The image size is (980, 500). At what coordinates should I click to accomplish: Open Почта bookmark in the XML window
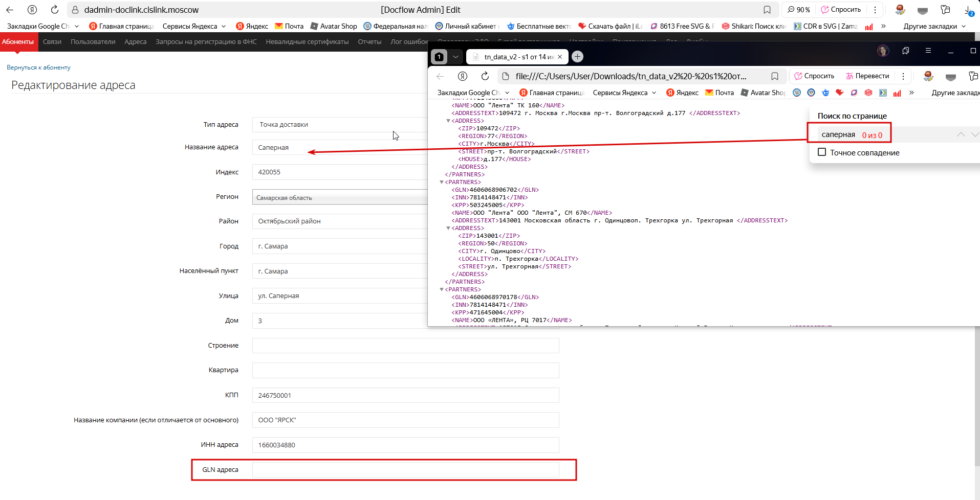tap(720, 93)
